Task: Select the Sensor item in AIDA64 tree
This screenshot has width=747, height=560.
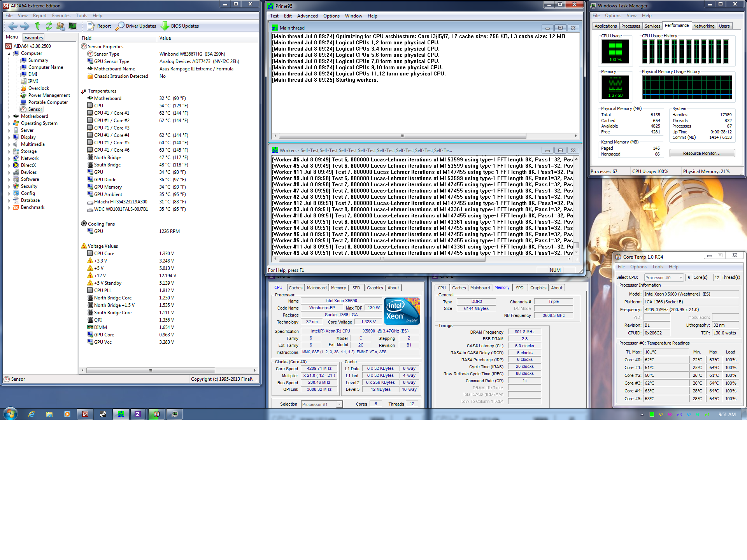Action: point(35,109)
